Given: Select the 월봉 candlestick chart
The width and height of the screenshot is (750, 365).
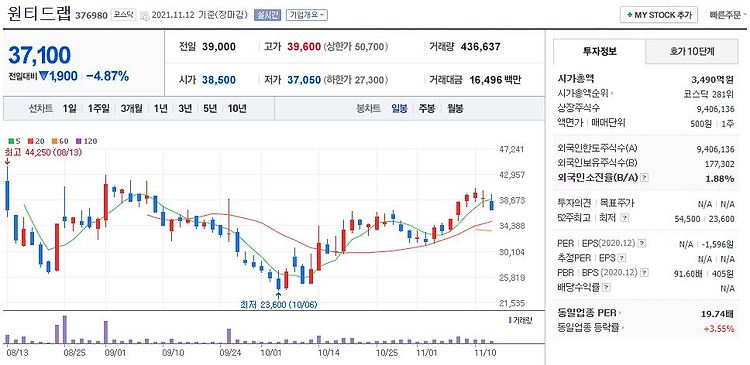Looking at the screenshot, I should click(x=455, y=109).
